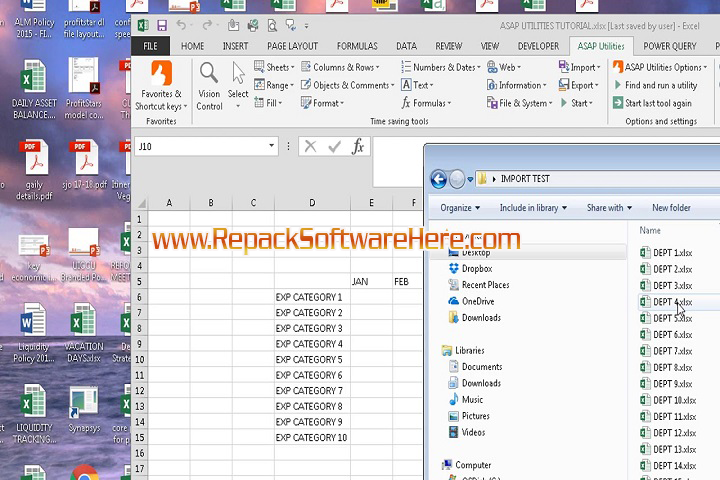The height and width of the screenshot is (480, 720).
Task: Select Dropbox in navigation pane
Action: tap(471, 269)
